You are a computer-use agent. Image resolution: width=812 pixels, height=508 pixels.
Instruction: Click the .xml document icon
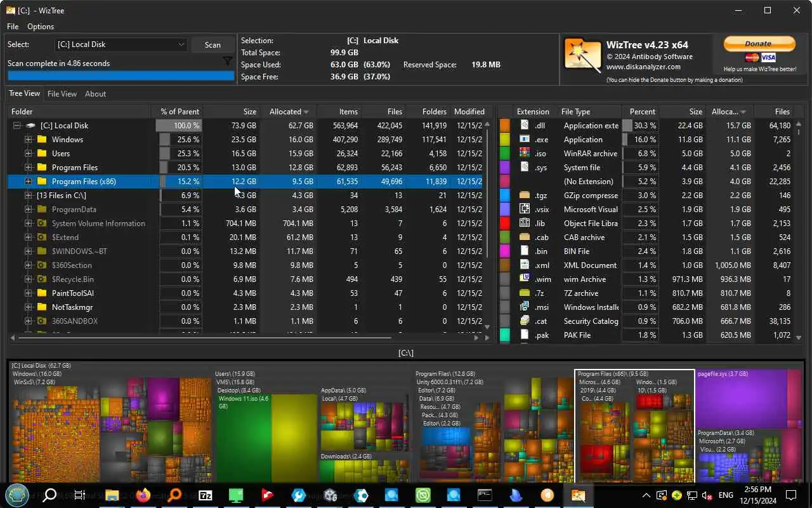525,265
